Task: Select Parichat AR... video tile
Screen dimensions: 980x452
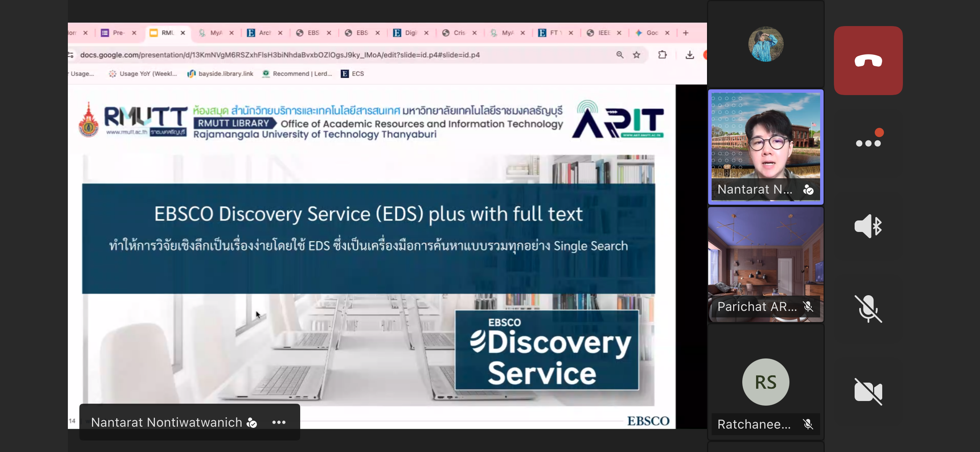Action: tap(766, 265)
